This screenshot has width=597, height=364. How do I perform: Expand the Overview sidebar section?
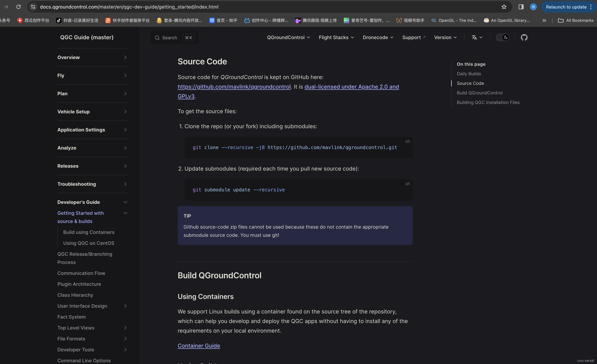coord(93,57)
